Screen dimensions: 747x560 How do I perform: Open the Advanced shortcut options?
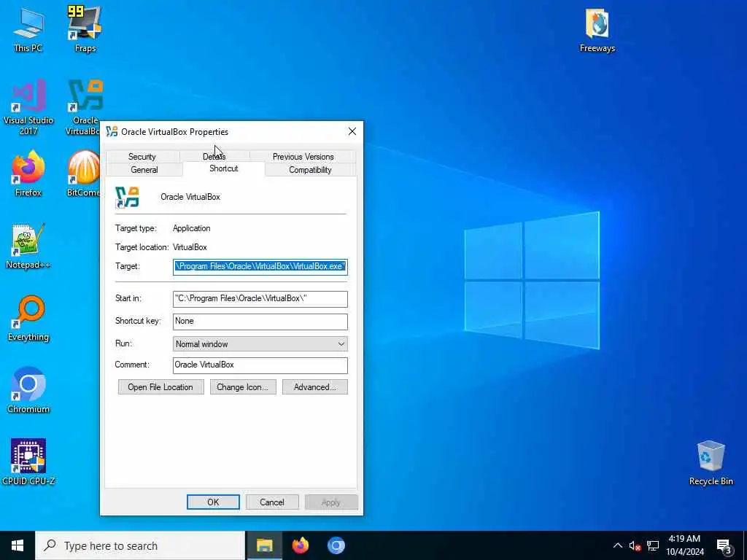(x=314, y=387)
